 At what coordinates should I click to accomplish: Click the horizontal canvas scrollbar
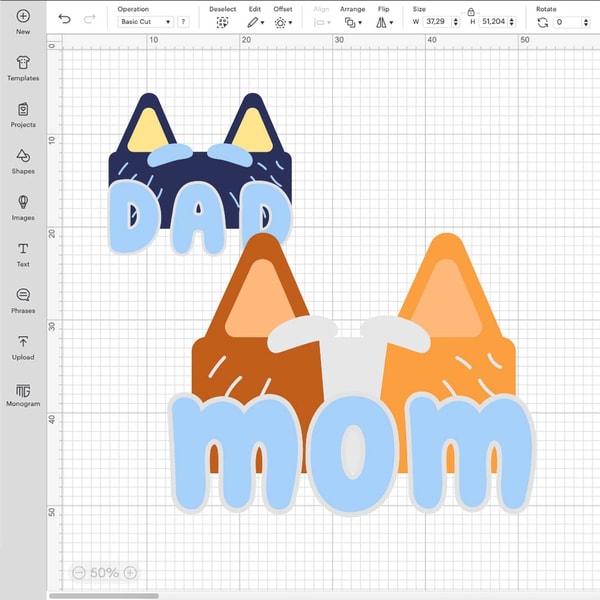point(104,596)
